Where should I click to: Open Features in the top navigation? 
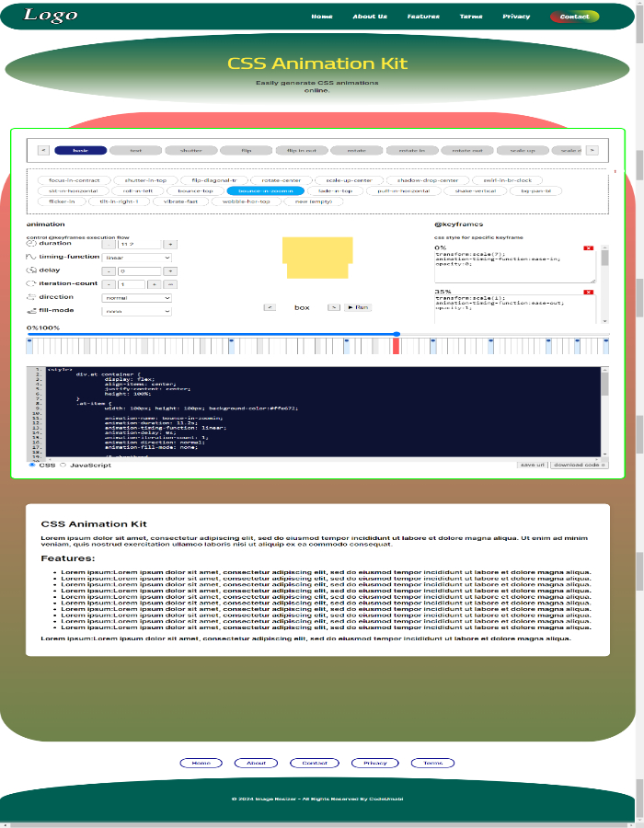click(x=423, y=17)
